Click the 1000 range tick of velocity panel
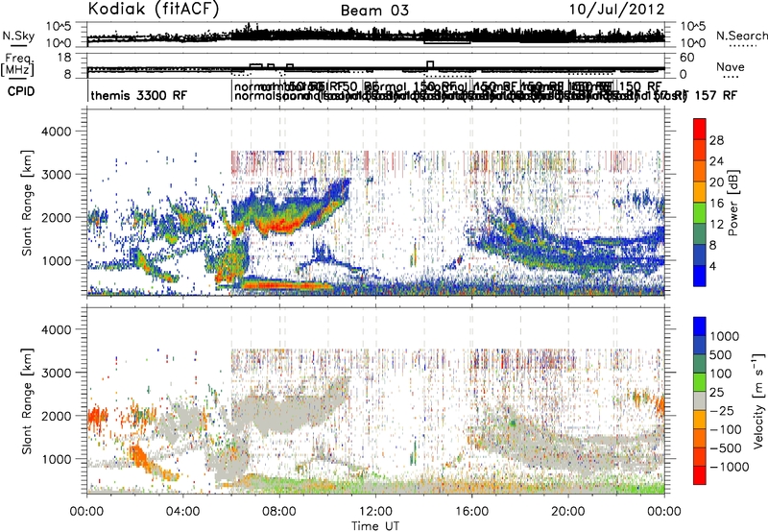Image resolution: width=768 pixels, height=532 pixels. (57, 458)
